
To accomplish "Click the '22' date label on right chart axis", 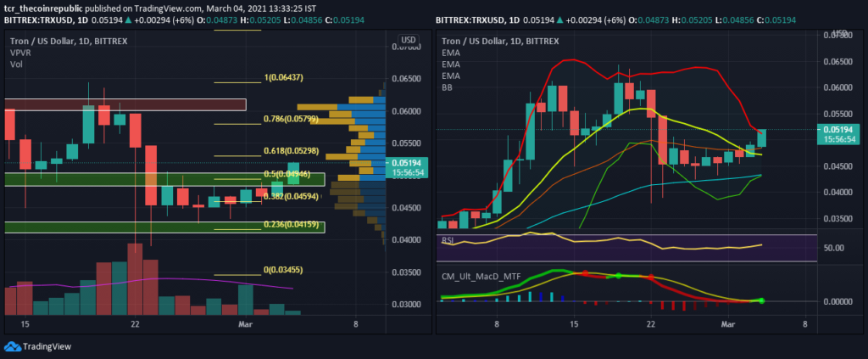I will [x=650, y=324].
